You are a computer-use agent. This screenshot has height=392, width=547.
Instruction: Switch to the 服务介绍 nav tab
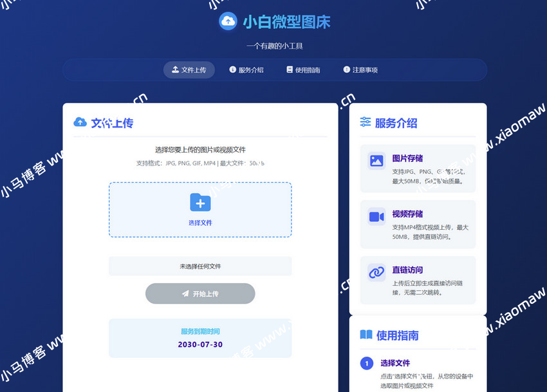[x=246, y=71]
